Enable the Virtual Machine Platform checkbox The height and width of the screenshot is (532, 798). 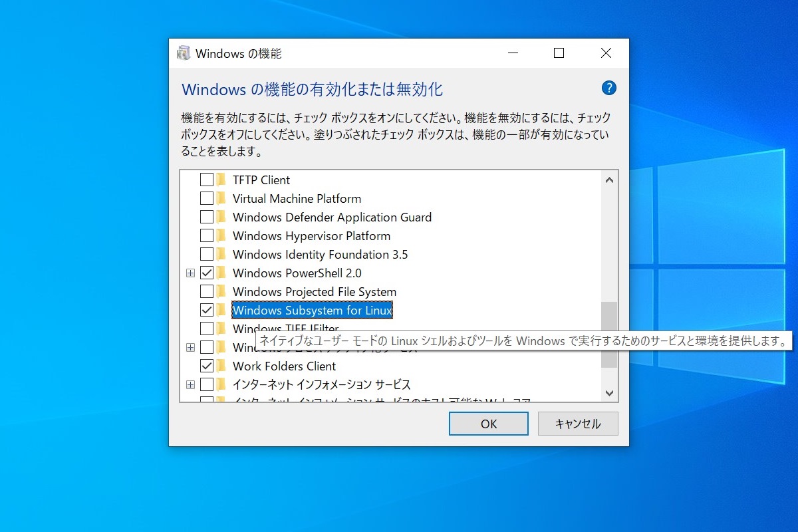(206, 198)
